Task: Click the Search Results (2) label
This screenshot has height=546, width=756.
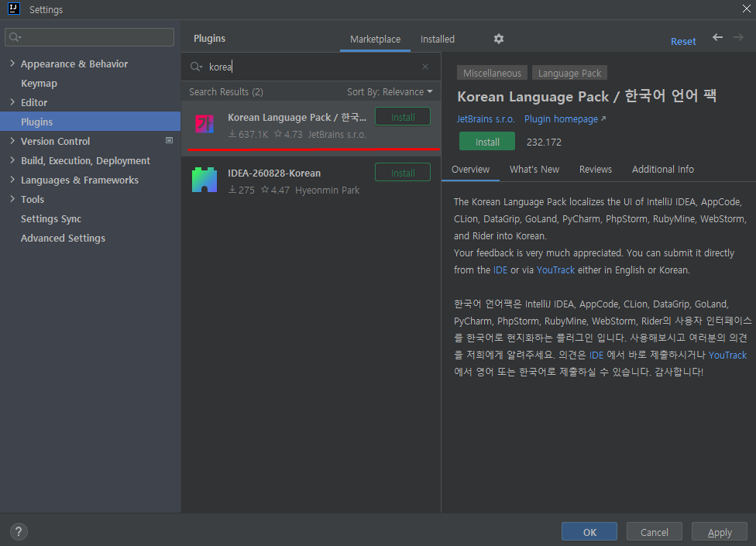Action: click(226, 91)
